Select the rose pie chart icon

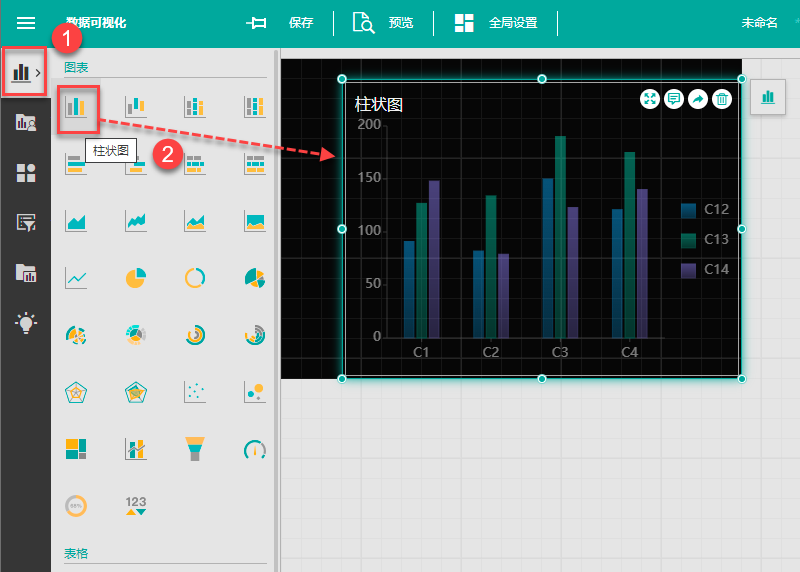(255, 278)
